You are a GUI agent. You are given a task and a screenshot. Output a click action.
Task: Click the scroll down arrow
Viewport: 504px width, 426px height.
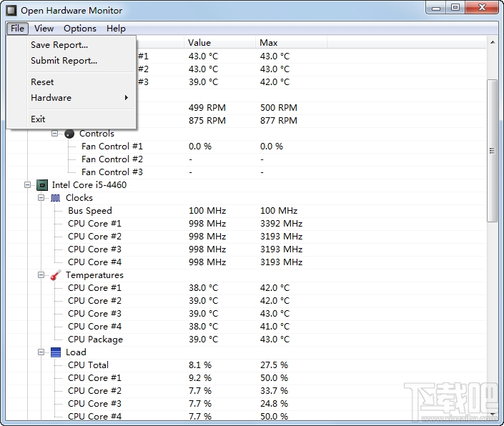pyautogui.click(x=493, y=414)
